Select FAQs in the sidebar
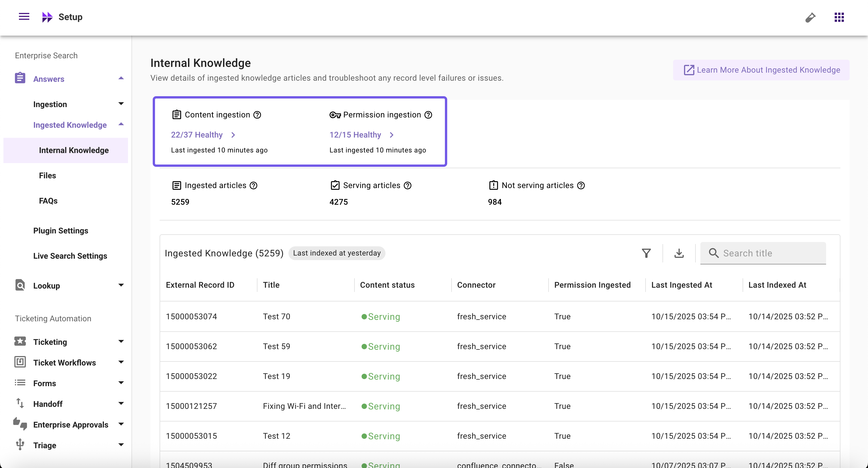Image resolution: width=868 pixels, height=468 pixels. coord(48,201)
